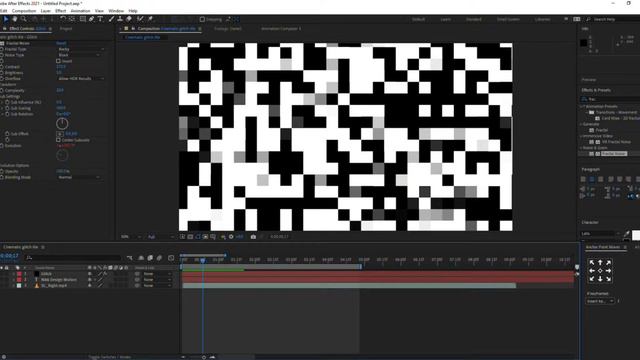Viewport: 640px width, 360px height.
Task: Open the Overflow dropdown
Action: point(80,78)
